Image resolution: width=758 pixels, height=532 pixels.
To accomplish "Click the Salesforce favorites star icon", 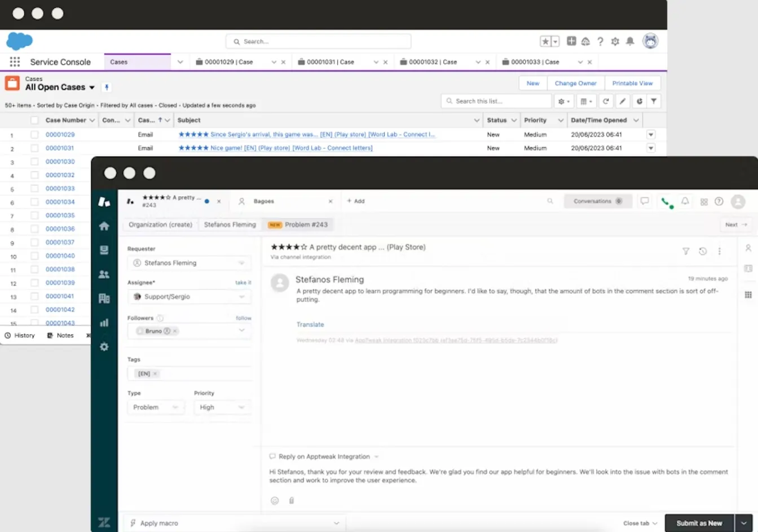I will [545, 41].
